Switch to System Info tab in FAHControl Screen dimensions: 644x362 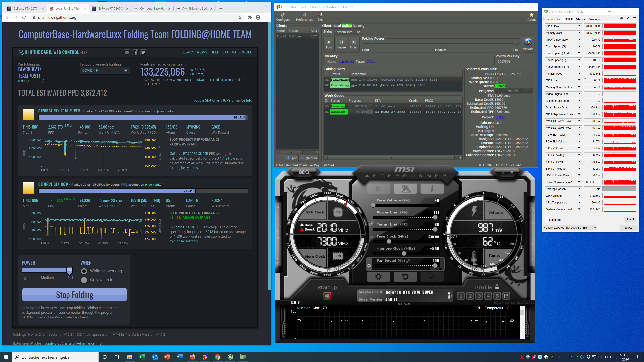coord(343,32)
